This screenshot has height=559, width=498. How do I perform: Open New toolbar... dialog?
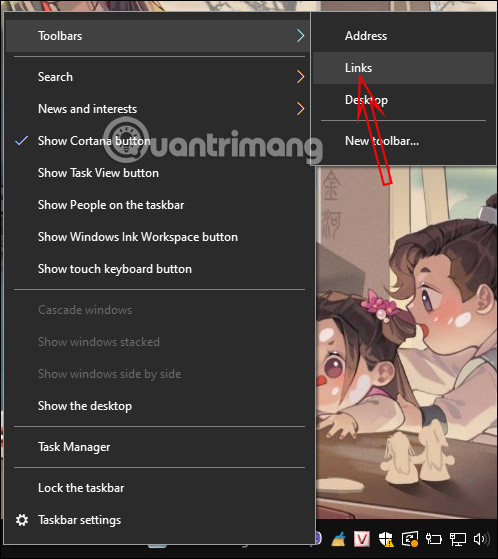click(x=404, y=141)
